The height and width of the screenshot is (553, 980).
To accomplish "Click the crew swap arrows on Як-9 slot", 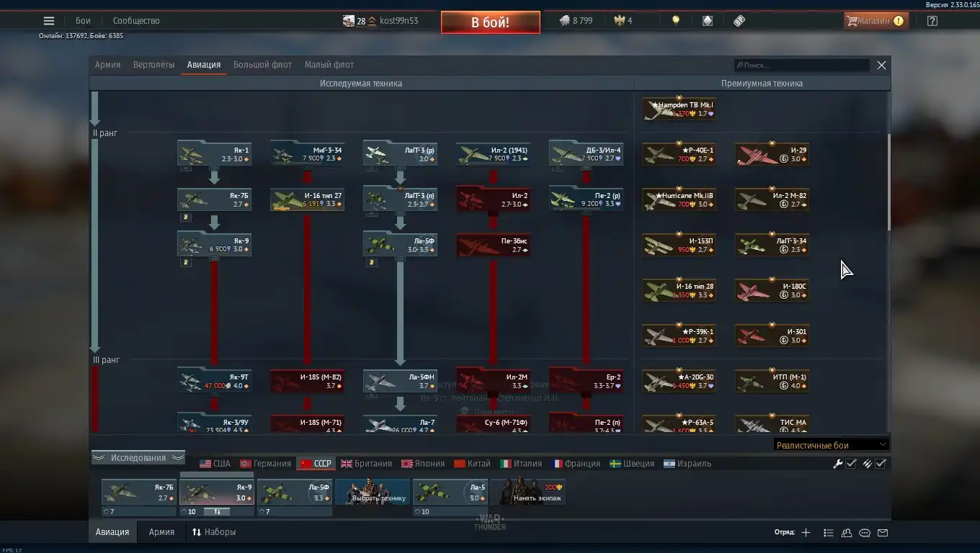I will tap(217, 511).
